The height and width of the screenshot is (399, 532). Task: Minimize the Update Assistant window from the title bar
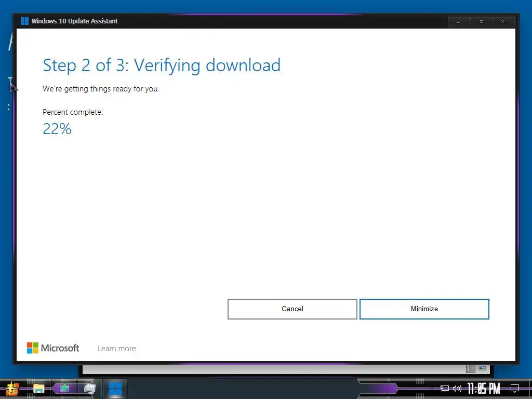(458, 22)
